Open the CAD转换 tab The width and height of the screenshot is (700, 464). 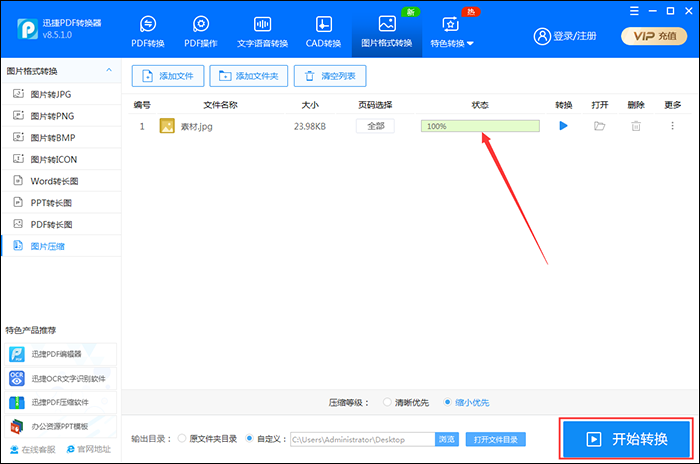coord(323,32)
